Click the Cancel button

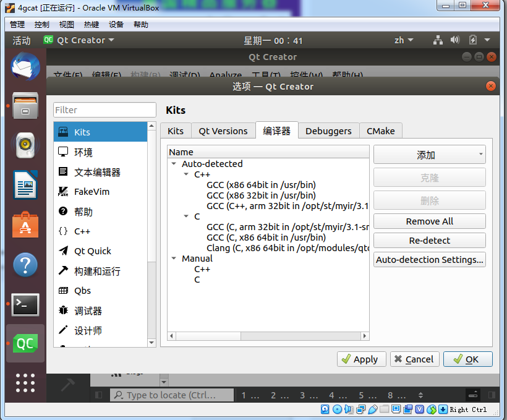[x=414, y=359]
